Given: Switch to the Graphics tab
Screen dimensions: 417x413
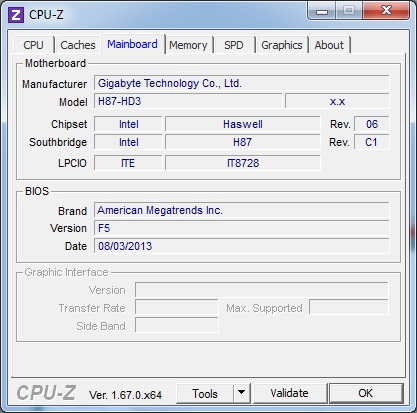Looking at the screenshot, I should [x=282, y=45].
